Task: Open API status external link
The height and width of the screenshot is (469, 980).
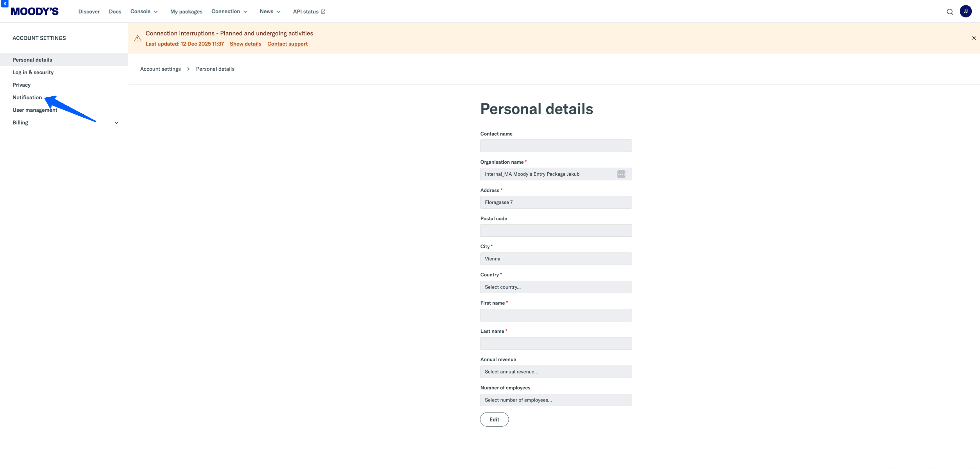Action: (x=309, y=12)
